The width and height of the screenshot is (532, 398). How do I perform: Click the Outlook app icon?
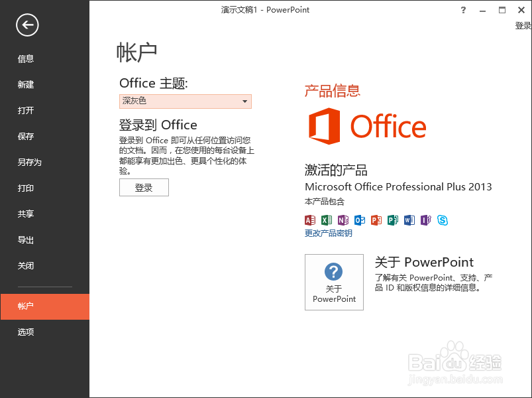coord(360,220)
